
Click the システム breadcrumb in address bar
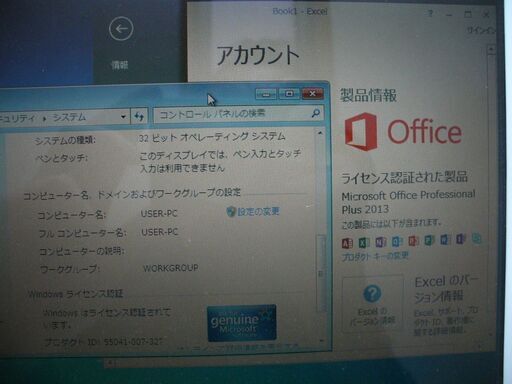[x=69, y=117]
